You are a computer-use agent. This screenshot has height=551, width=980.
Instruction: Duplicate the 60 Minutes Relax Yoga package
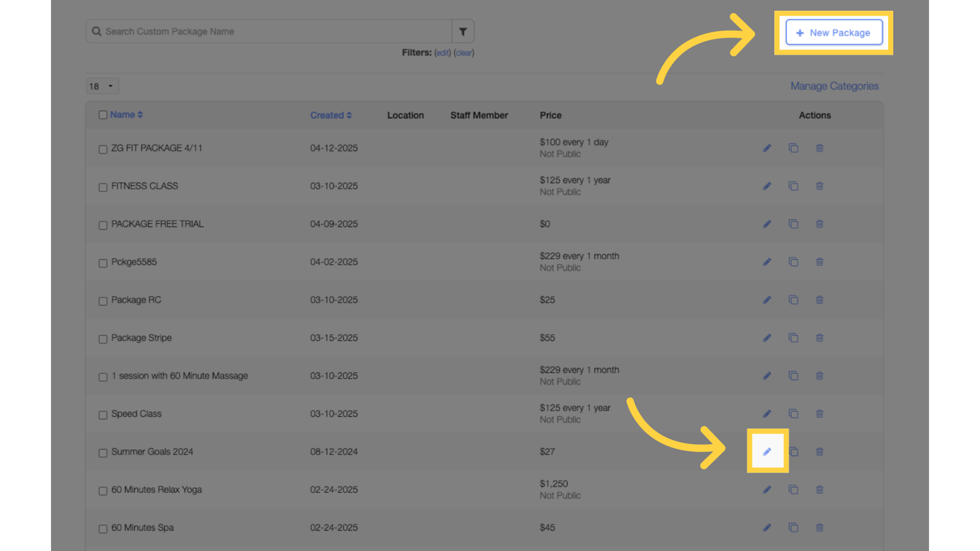click(x=793, y=490)
